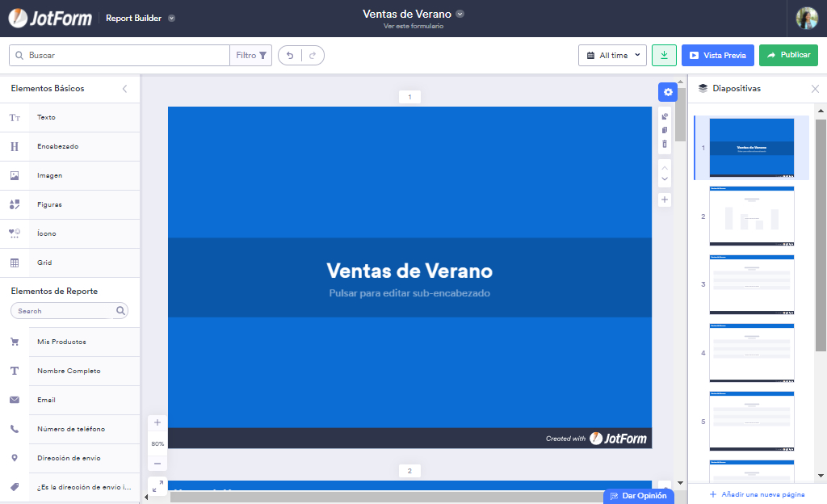Open the Ver este formulario link
827x504 pixels.
(x=413, y=26)
